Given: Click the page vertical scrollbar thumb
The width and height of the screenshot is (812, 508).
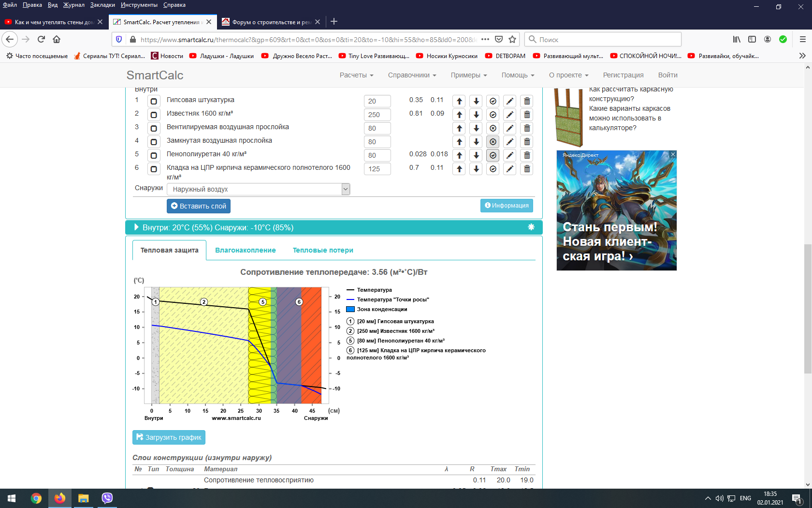Looking at the screenshot, I should (x=808, y=309).
